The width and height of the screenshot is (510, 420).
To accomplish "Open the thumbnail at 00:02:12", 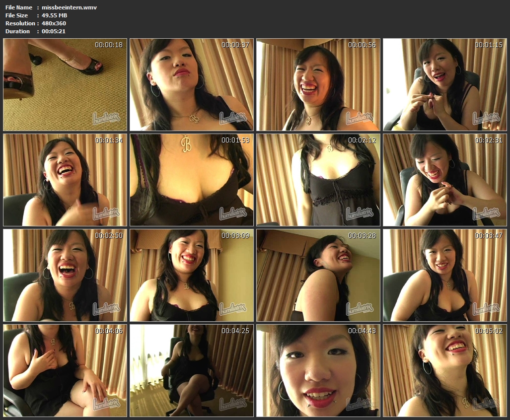I will tap(318, 180).
